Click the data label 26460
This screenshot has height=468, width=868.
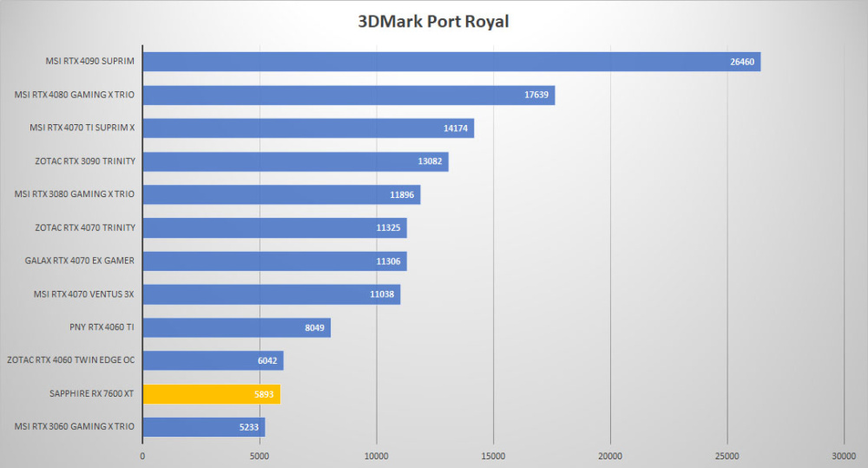point(742,62)
